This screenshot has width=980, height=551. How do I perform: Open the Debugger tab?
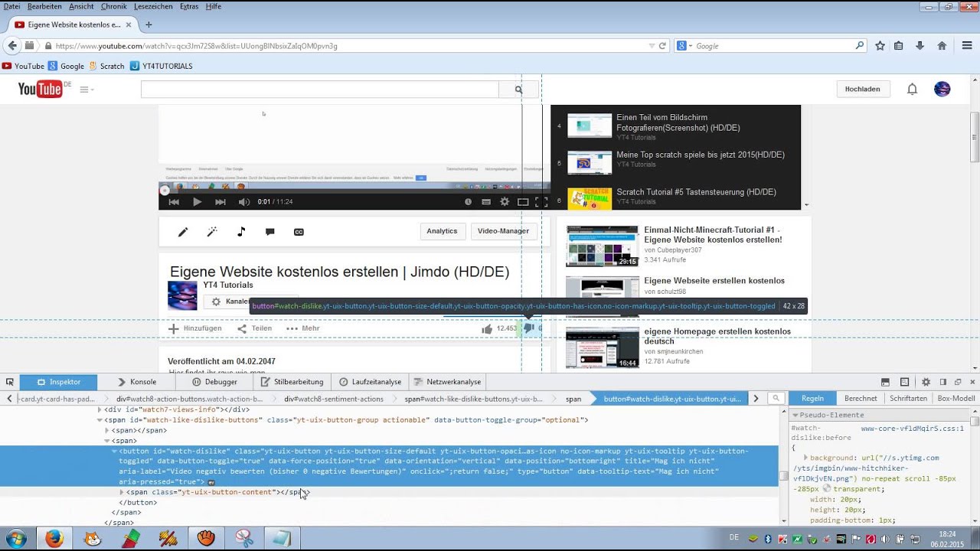[x=214, y=382]
